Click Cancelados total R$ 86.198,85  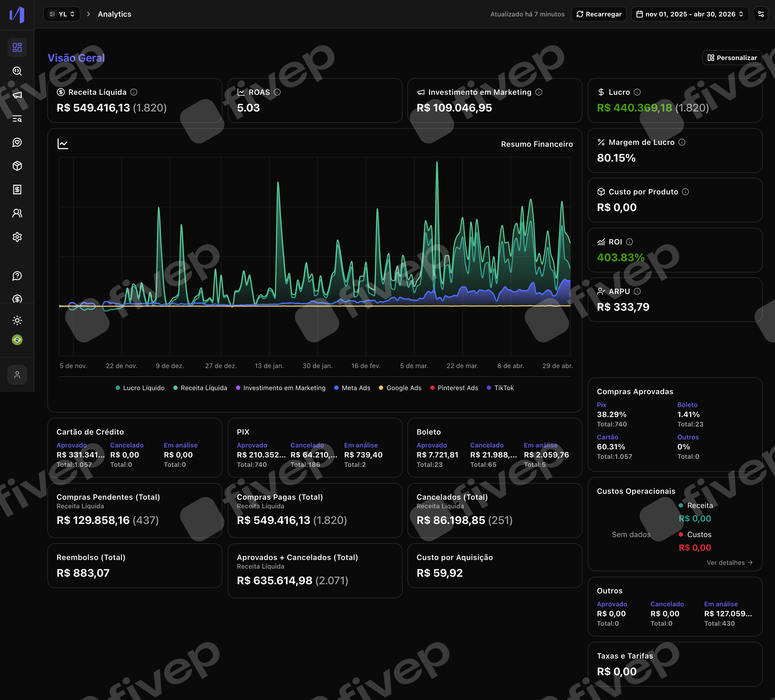pos(450,520)
